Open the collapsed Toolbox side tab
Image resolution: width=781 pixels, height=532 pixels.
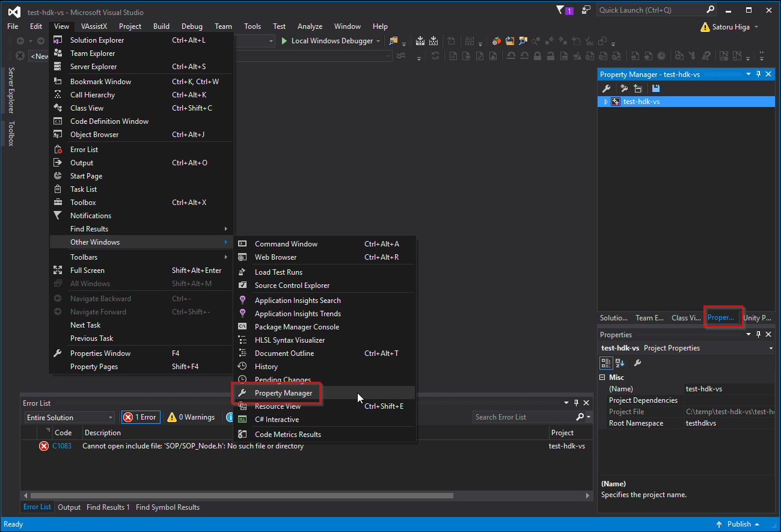[11, 133]
